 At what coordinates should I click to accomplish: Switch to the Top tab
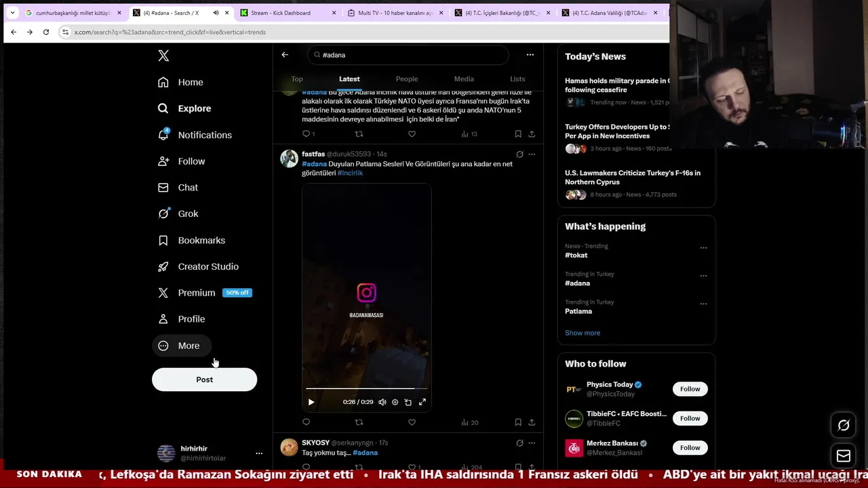click(x=297, y=79)
